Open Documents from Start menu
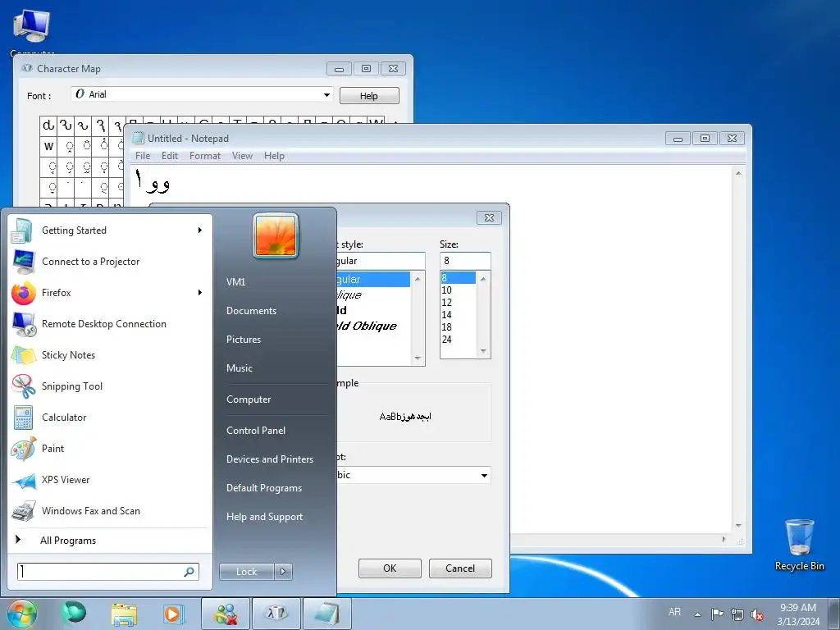This screenshot has width=840, height=630. [x=251, y=311]
